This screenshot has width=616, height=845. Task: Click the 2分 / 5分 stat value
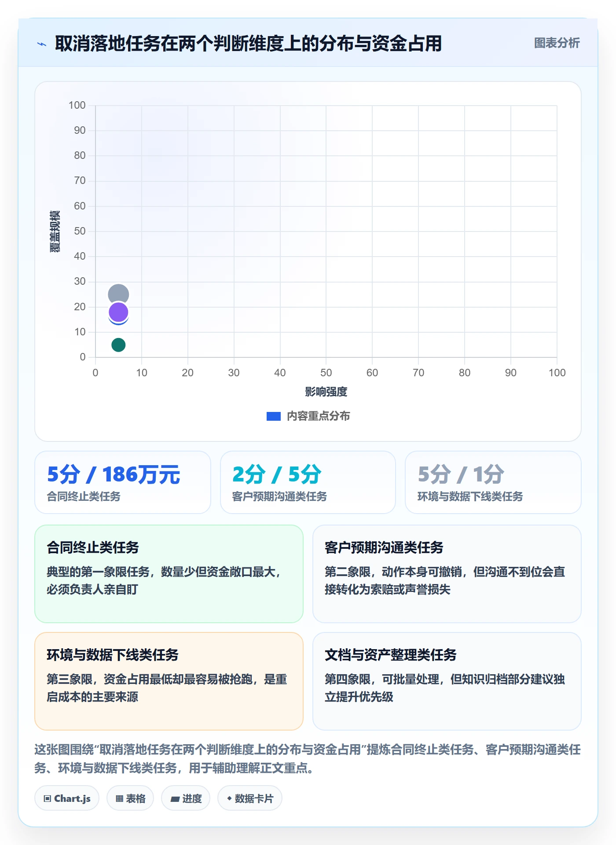tap(277, 474)
